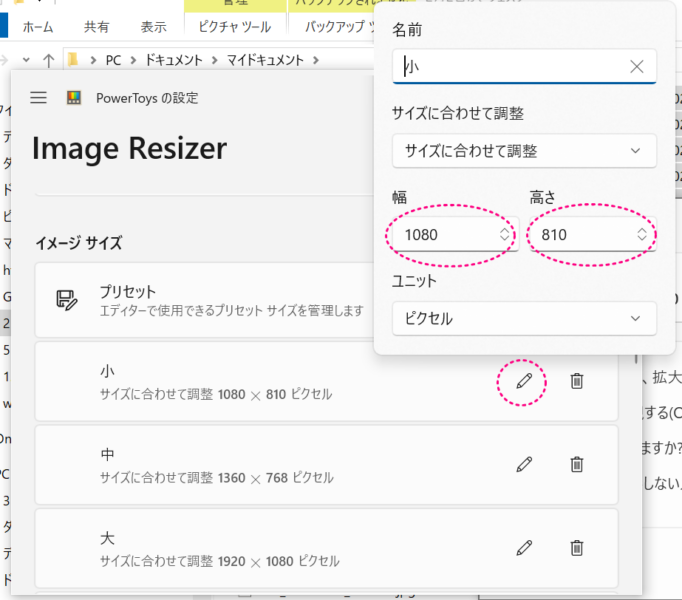Adjust the 高さ height spinner arrows
This screenshot has height=600, width=682.
pos(642,235)
